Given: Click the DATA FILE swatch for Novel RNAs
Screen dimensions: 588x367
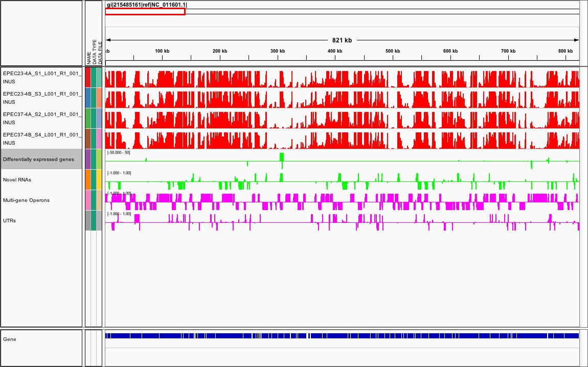Looking at the screenshot, I should tap(99, 179).
